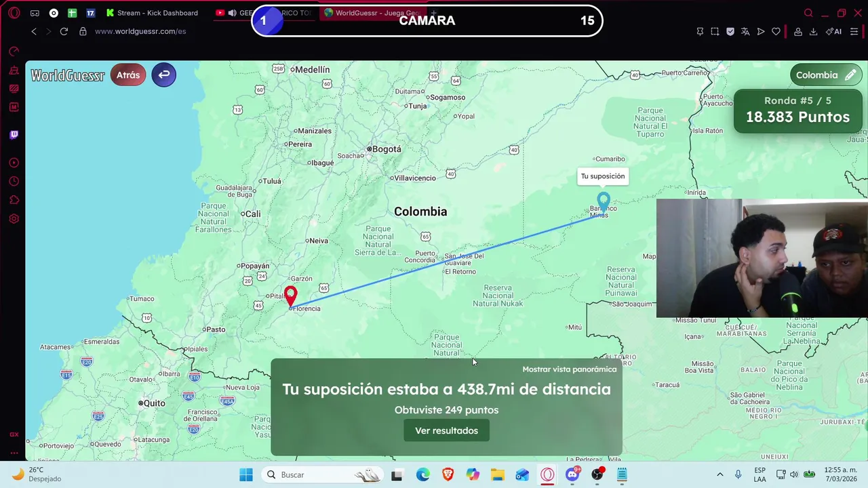Viewport: 868px width, 488px height.
Task: Open the Windows Start menu
Action: [246, 474]
